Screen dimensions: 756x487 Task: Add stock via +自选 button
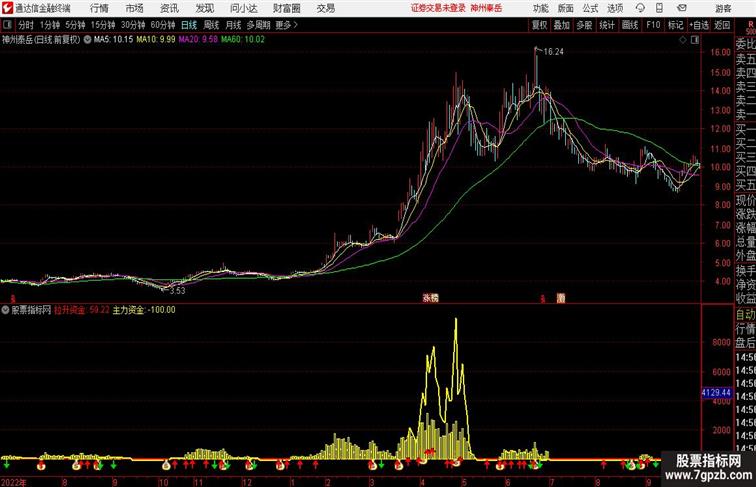(x=699, y=25)
